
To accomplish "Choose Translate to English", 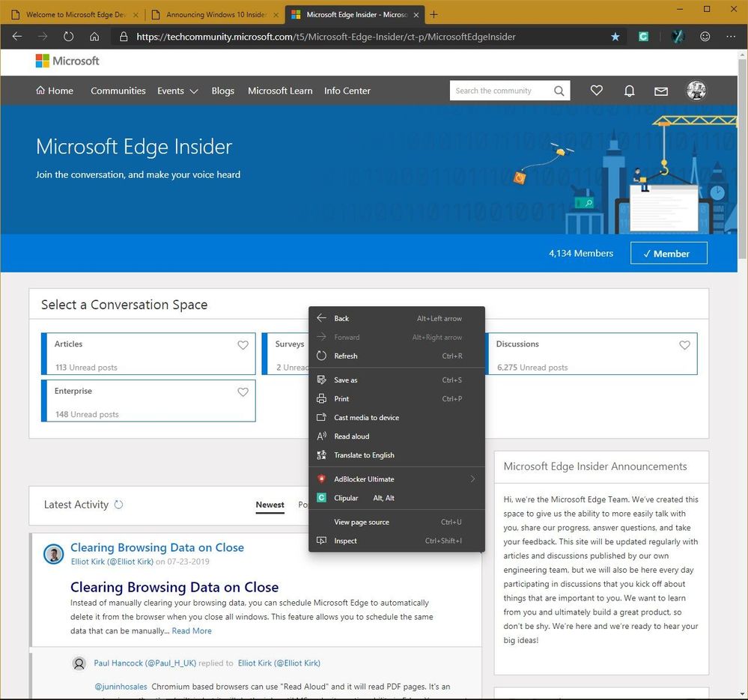I will pyautogui.click(x=396, y=455).
